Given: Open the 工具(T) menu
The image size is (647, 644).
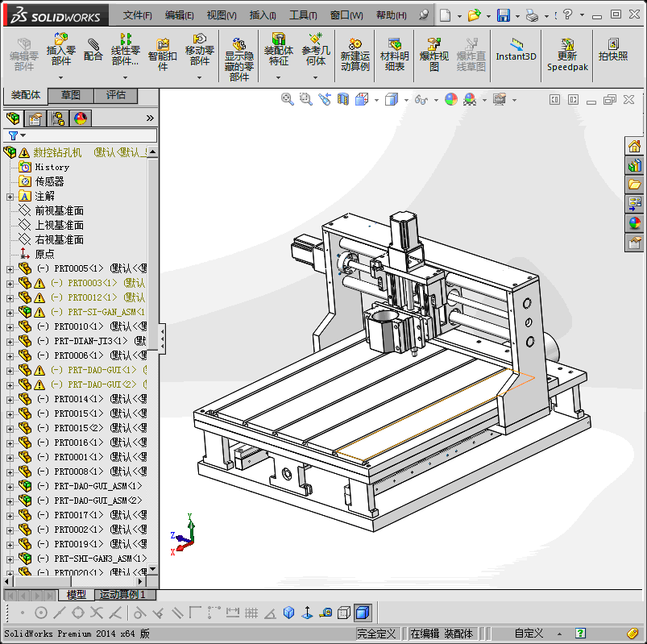Looking at the screenshot, I should [304, 15].
